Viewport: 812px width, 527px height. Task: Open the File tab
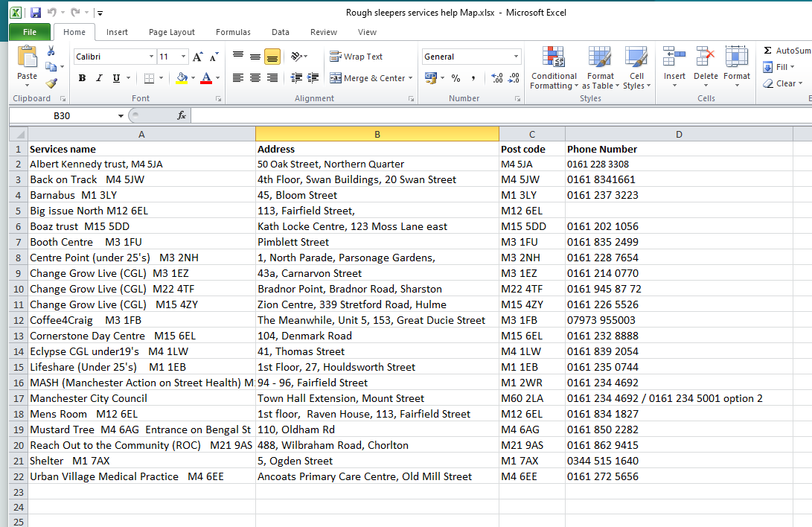[x=30, y=32]
